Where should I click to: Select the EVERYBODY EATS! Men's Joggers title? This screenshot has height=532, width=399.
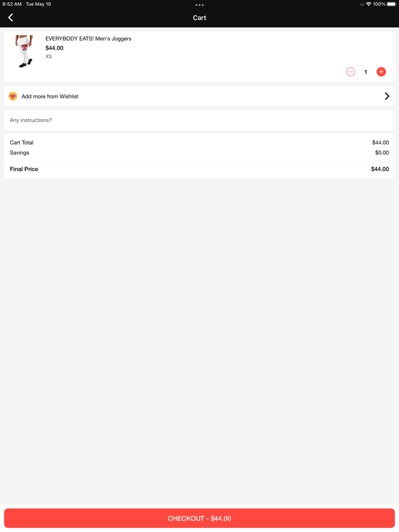click(x=88, y=39)
